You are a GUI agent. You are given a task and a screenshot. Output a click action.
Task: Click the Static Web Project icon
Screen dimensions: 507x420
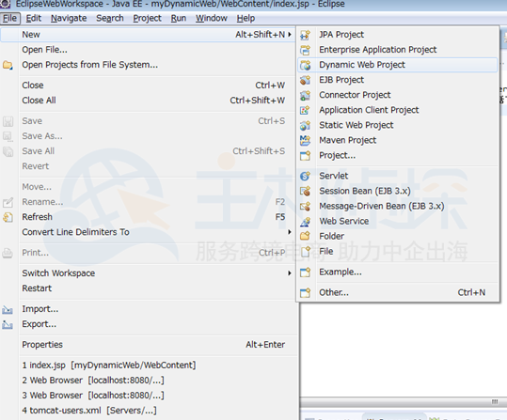305,125
